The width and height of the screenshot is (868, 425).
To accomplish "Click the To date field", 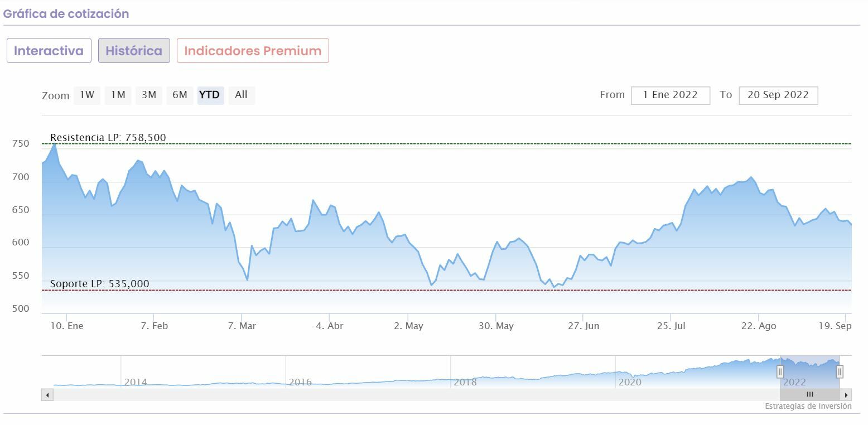I will point(778,95).
